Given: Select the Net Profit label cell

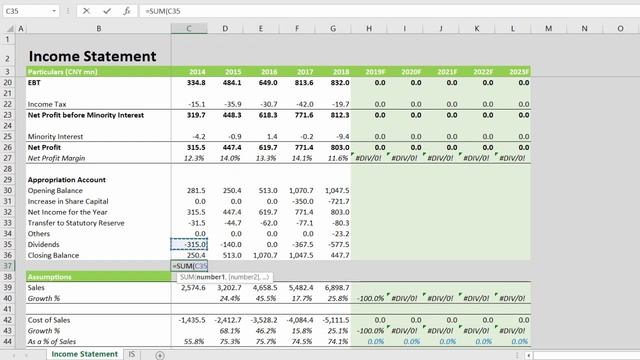Looking at the screenshot, I should (x=98, y=147).
